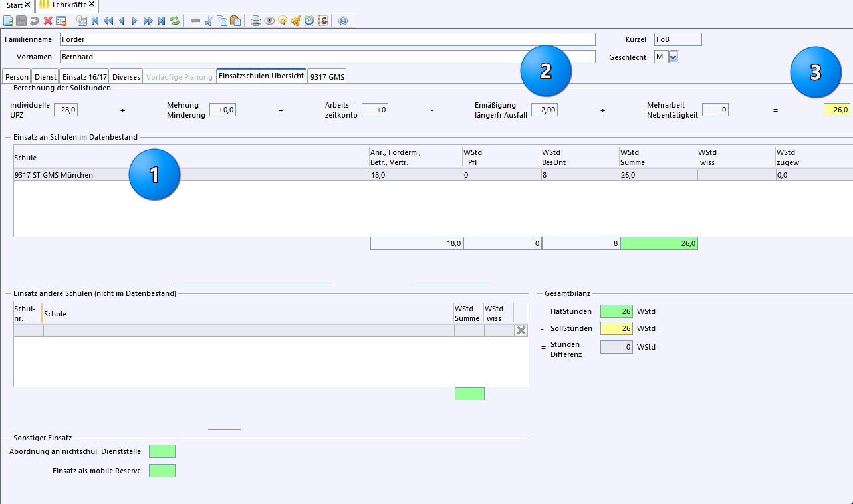Select the 9317 ST GMS München row
The height and width of the screenshot is (504, 853).
(433, 175)
